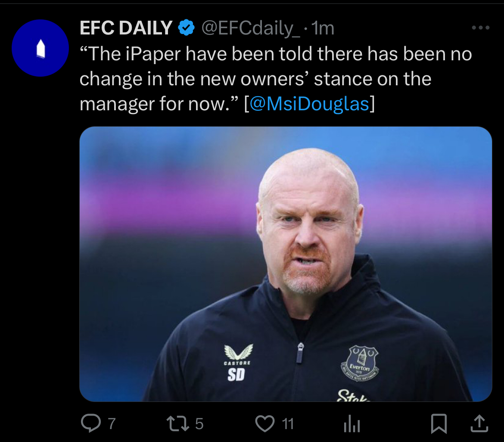Open the three-dot more options menu
The height and width of the screenshot is (442, 504).
pyautogui.click(x=481, y=28)
